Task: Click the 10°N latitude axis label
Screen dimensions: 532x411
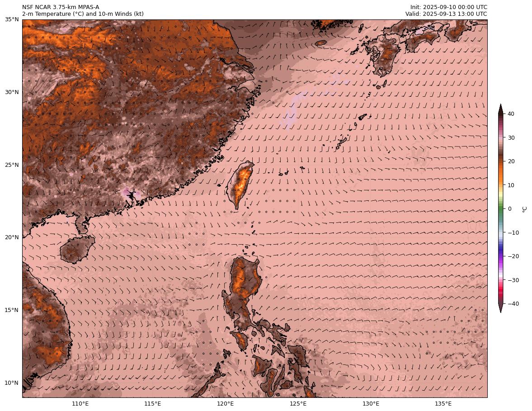Action: pyautogui.click(x=12, y=383)
